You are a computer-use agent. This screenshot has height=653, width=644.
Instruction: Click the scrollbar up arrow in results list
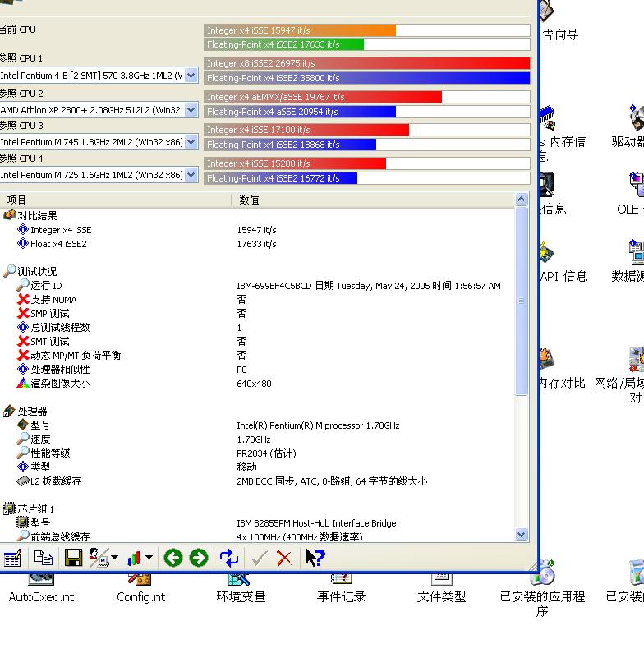point(521,199)
